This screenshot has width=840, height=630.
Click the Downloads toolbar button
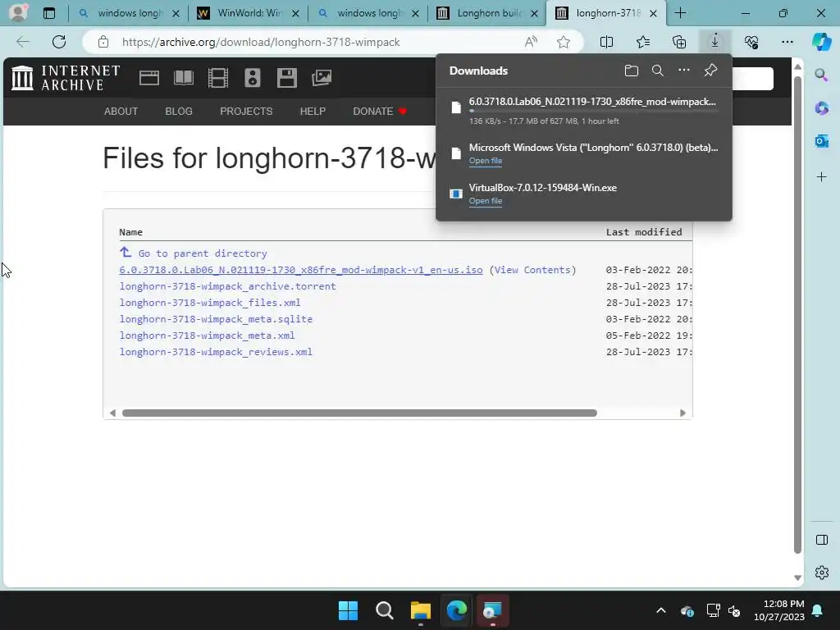coord(714,42)
